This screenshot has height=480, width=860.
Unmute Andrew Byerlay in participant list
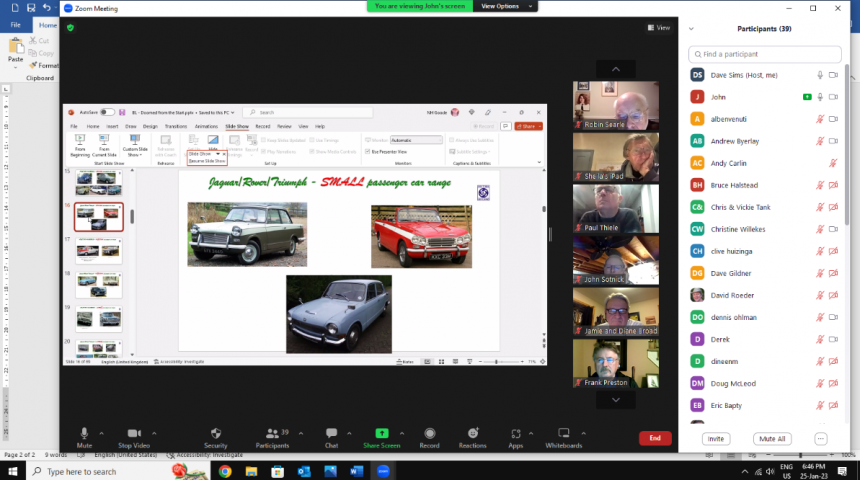[820, 141]
